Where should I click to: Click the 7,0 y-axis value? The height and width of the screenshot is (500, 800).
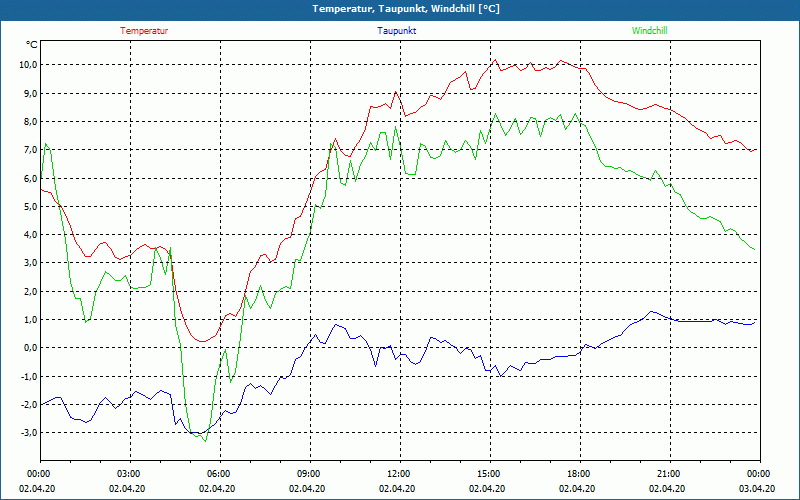point(30,149)
